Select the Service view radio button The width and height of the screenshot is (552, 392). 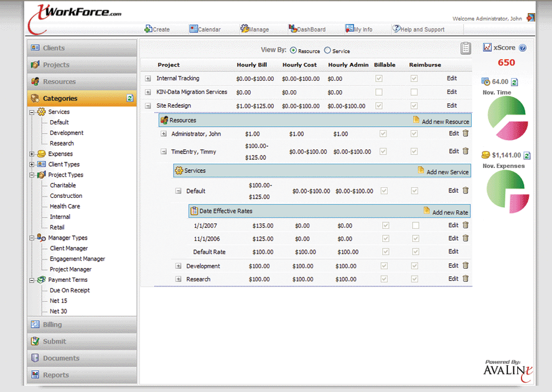point(327,51)
